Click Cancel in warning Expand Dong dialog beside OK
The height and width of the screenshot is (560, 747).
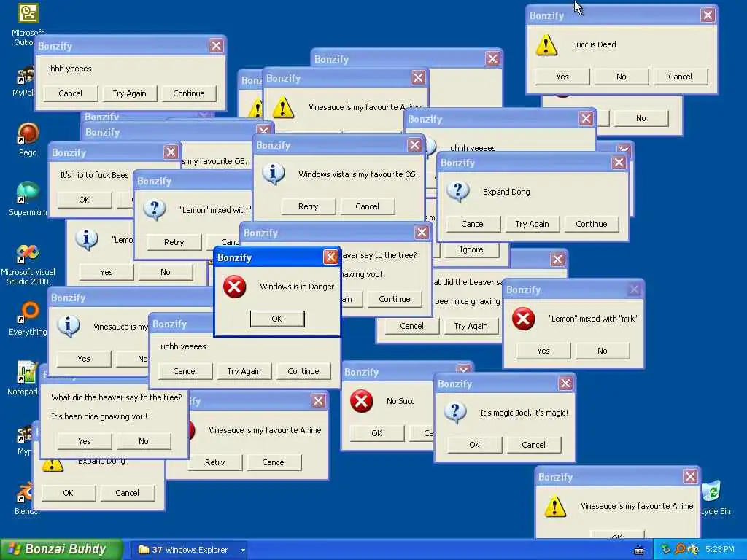click(x=127, y=493)
